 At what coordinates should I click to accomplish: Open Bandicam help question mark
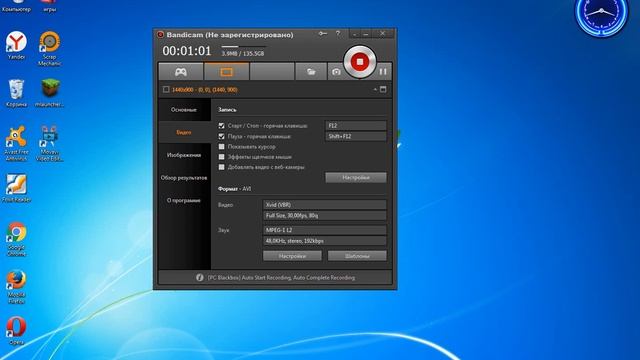coord(338,34)
